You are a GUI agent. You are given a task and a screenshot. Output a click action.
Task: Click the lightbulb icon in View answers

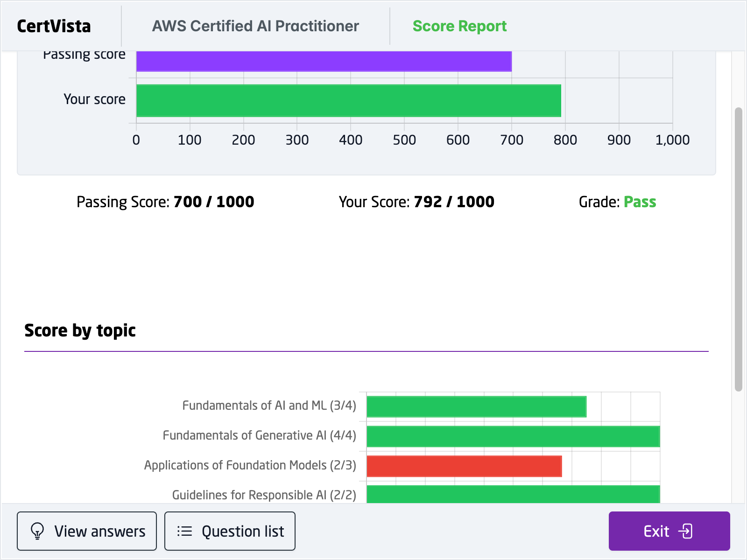coord(37,531)
